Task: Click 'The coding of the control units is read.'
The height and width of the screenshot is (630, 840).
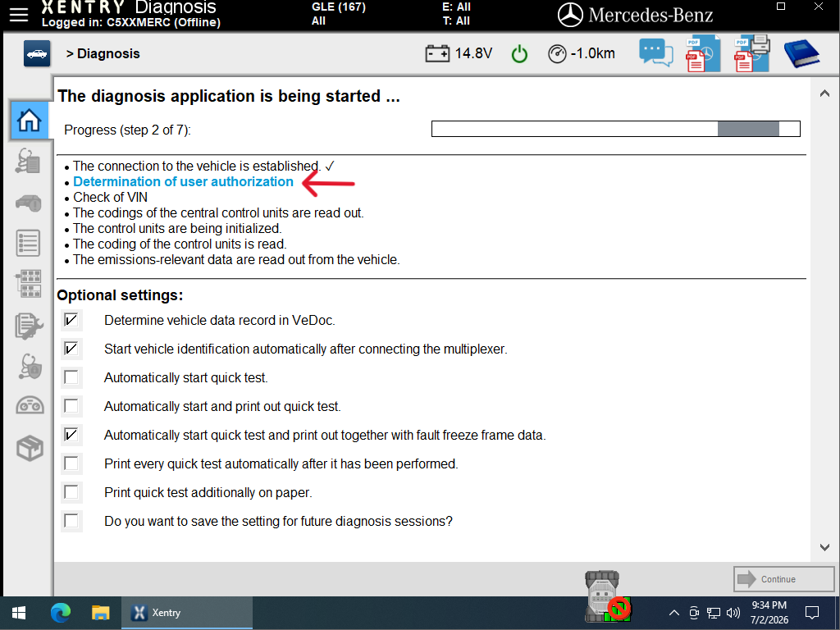Action: (180, 244)
